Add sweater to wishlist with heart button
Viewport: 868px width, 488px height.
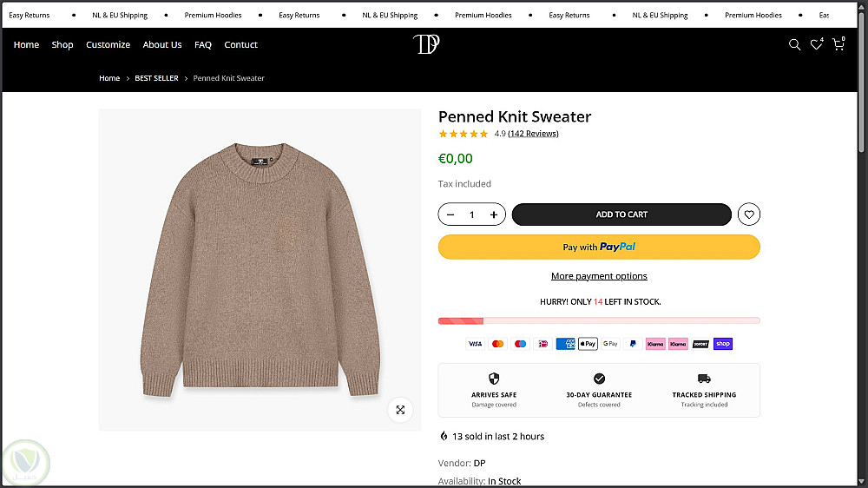point(749,214)
